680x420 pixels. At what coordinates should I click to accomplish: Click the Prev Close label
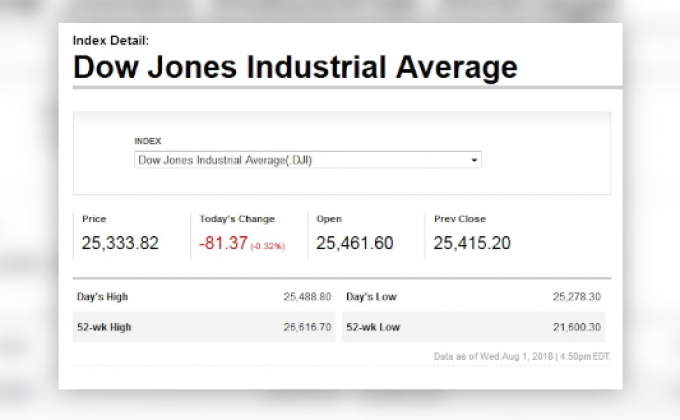click(x=460, y=219)
